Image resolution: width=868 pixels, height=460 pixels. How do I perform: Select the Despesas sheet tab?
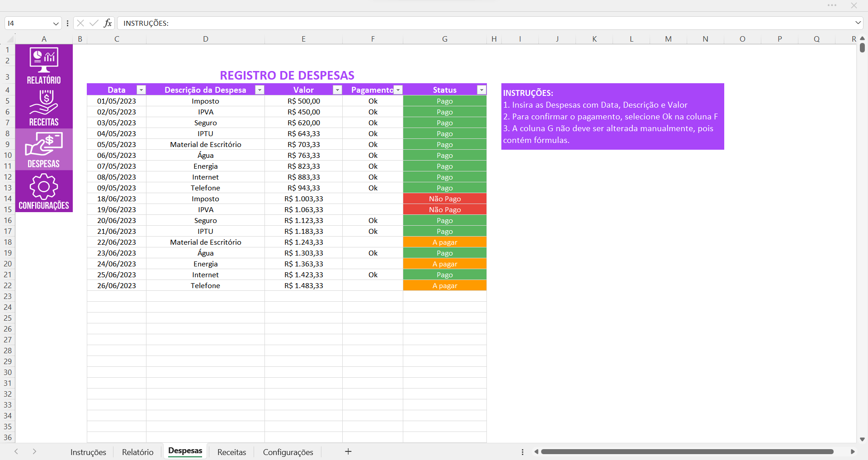(185, 451)
